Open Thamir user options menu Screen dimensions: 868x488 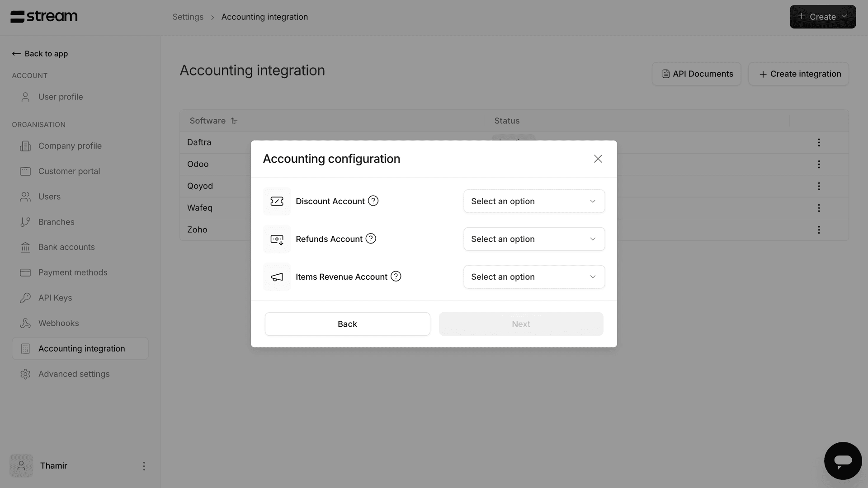[144, 466]
